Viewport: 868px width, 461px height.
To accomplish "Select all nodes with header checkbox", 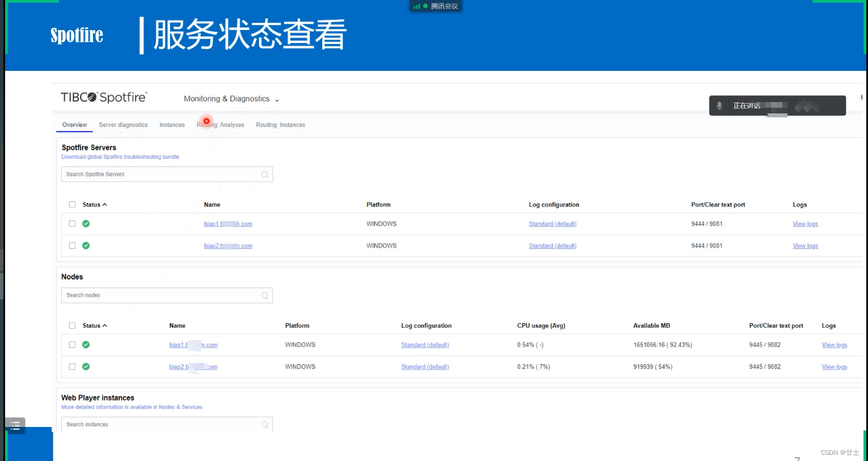I will pos(72,325).
